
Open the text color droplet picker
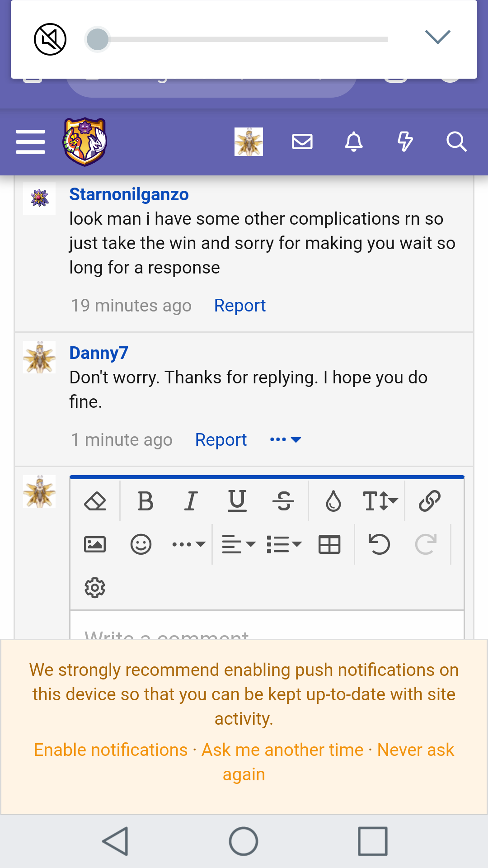(333, 501)
